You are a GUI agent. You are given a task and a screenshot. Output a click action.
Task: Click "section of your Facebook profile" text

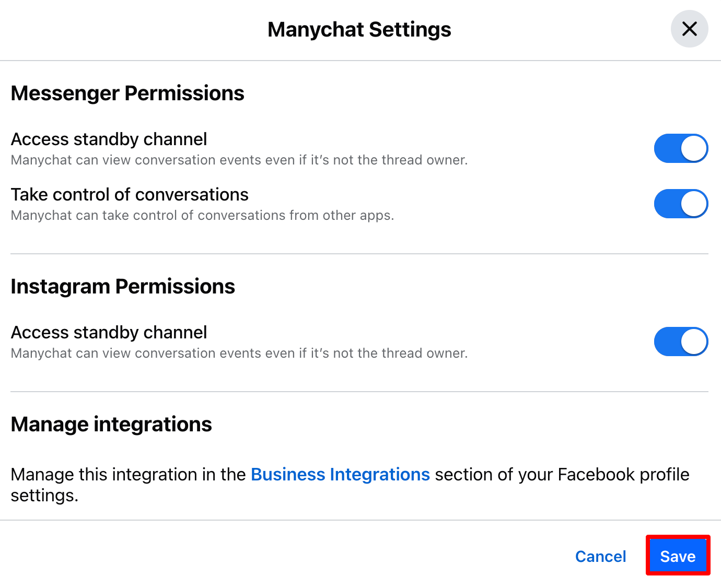click(x=562, y=474)
